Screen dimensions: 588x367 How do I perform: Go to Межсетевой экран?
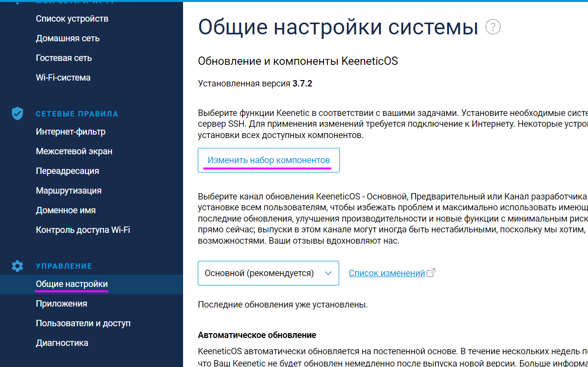[x=74, y=151]
